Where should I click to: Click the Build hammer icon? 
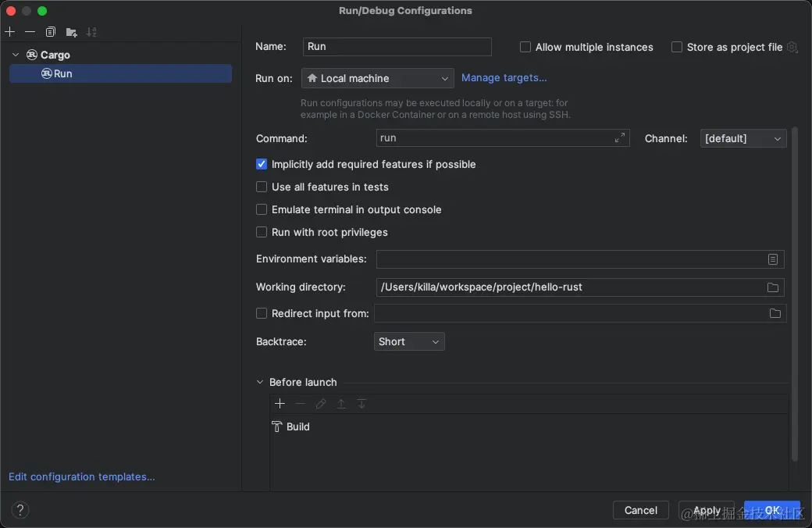[277, 426]
